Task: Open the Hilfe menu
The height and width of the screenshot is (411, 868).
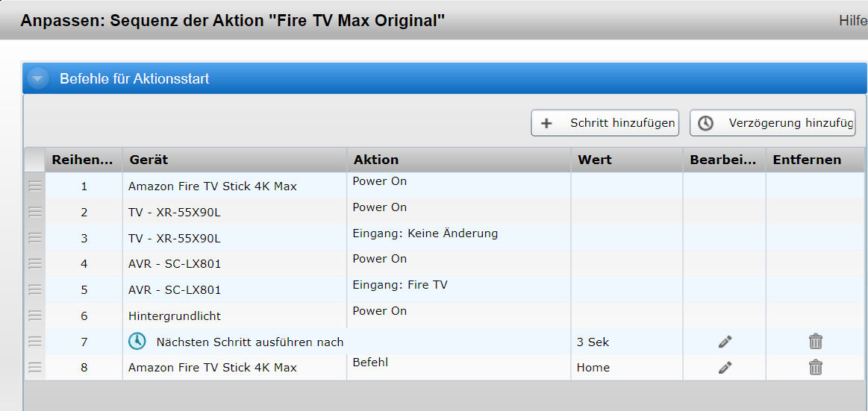Action: [x=852, y=20]
